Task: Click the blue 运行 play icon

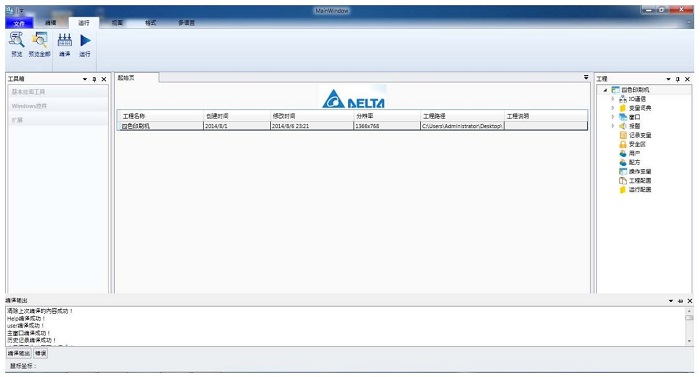Action: 85,40
